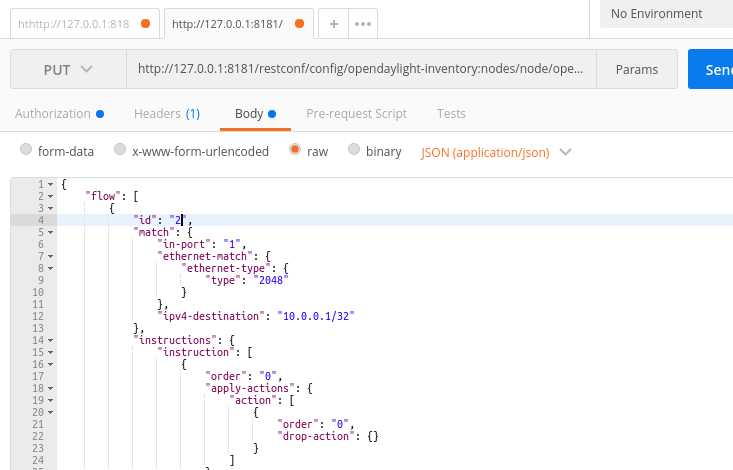This screenshot has width=733, height=470.
Task: Open the Pre-request Script tab
Action: pos(356,114)
